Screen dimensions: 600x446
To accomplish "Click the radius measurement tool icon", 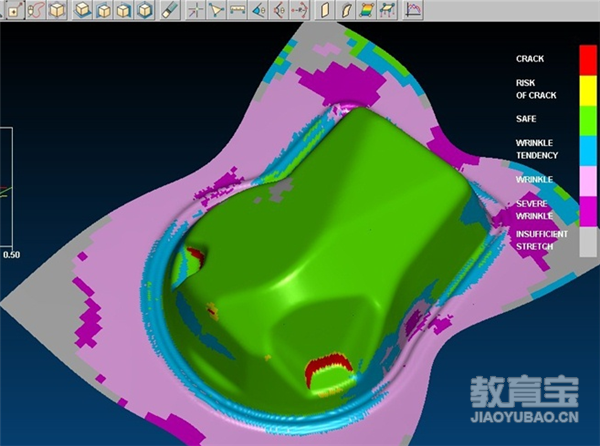I will point(300,10).
